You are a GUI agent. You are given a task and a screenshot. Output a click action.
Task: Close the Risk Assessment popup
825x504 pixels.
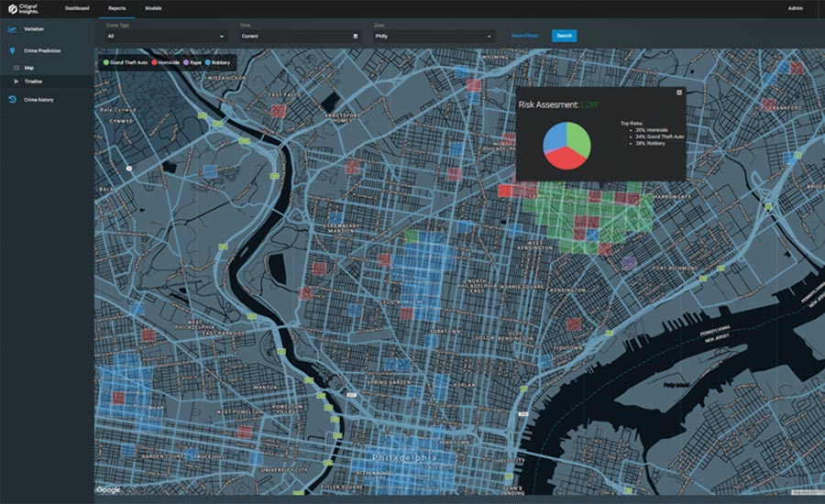679,93
